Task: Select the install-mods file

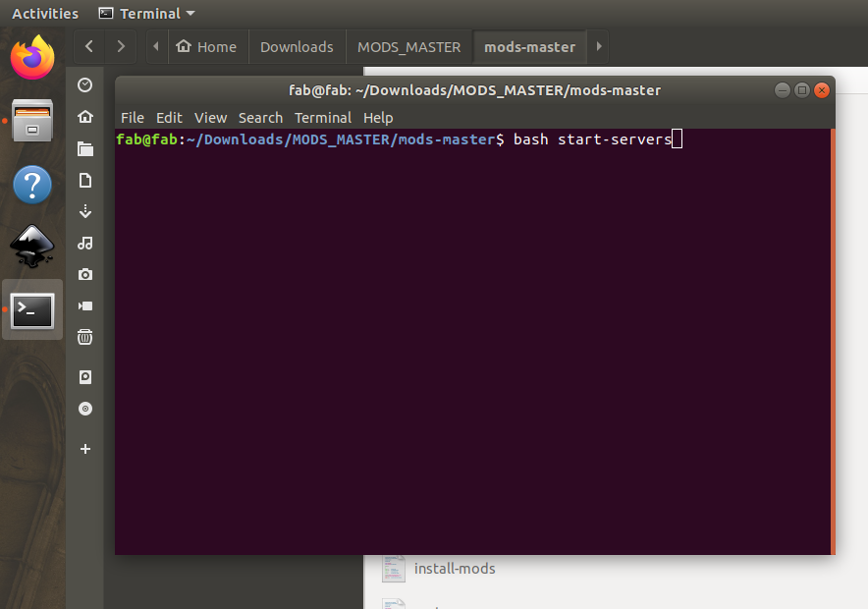Action: pos(454,569)
